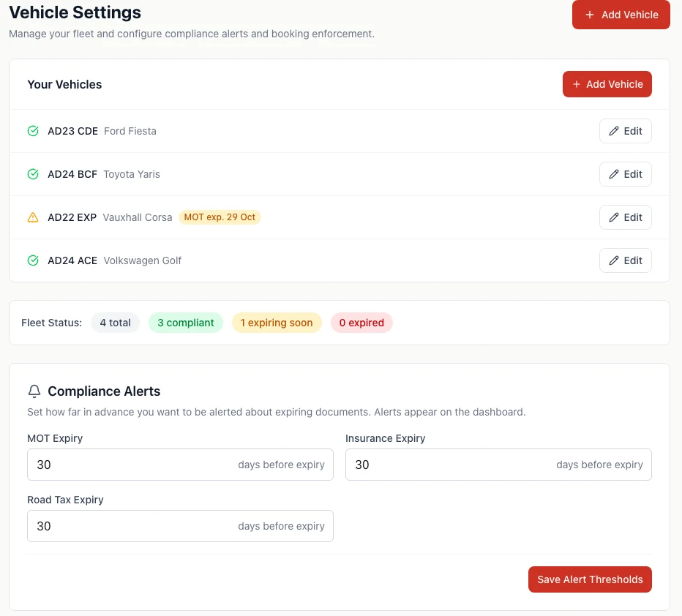Click the AD22 EXP registration text

(x=72, y=217)
